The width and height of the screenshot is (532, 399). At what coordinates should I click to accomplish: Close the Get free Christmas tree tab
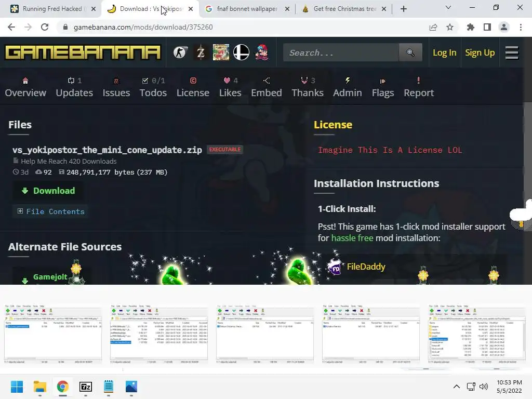[384, 9]
